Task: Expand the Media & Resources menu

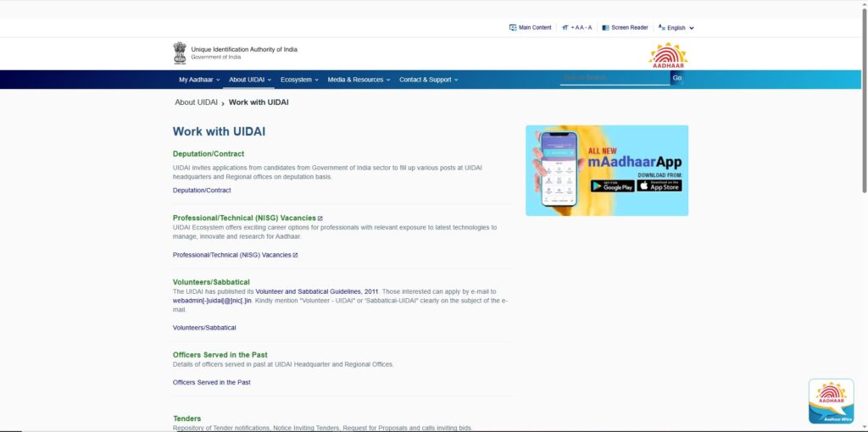Action: coord(359,80)
